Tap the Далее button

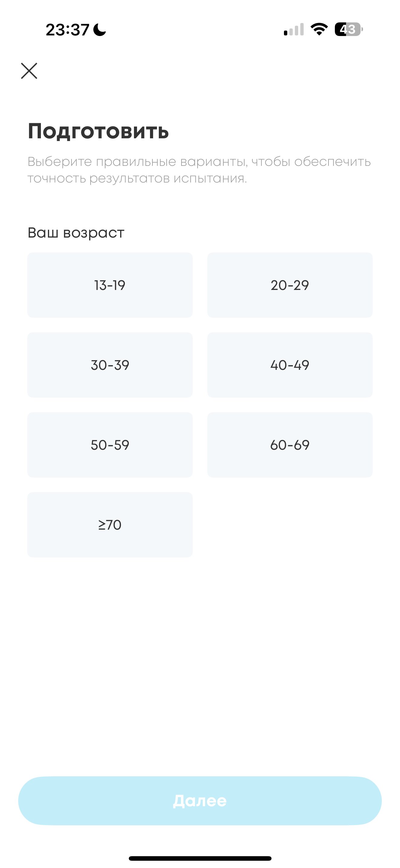(x=200, y=801)
